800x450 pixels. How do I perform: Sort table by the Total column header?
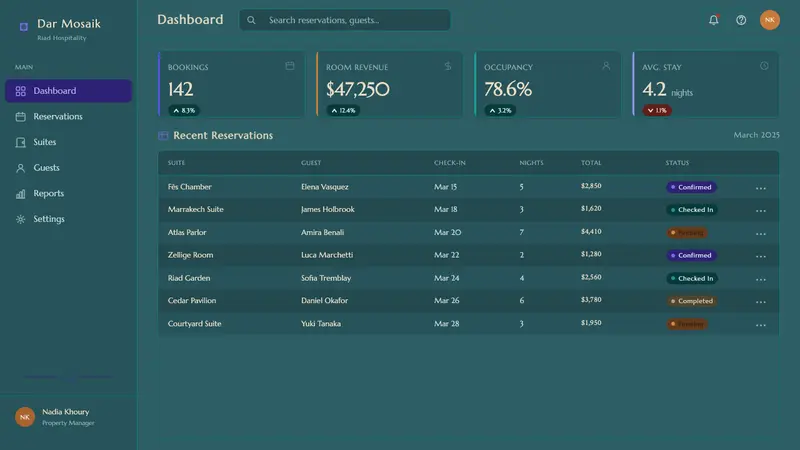point(591,163)
